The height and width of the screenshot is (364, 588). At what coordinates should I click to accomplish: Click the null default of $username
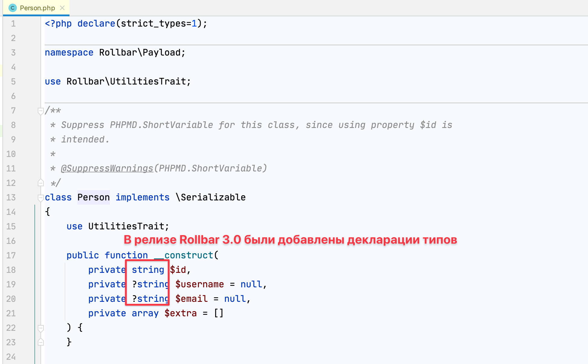[251, 284]
